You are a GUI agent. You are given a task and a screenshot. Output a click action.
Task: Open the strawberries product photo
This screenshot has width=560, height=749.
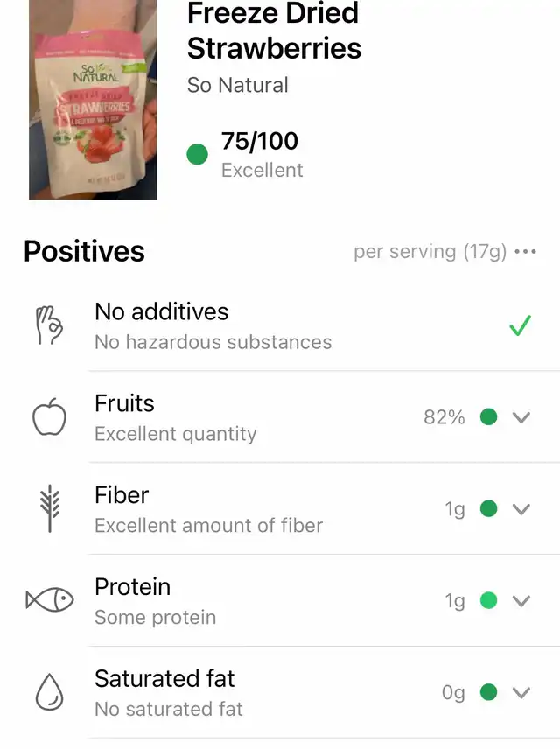[x=93, y=100]
